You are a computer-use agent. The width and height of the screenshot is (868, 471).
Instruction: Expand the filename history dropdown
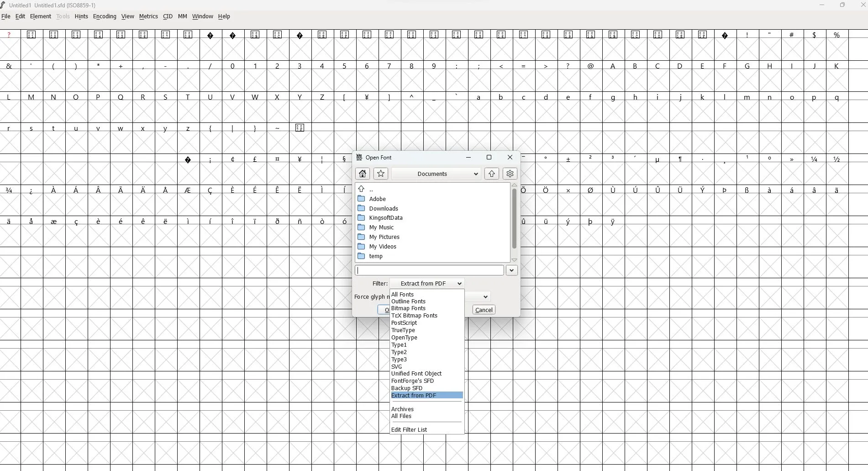click(511, 270)
